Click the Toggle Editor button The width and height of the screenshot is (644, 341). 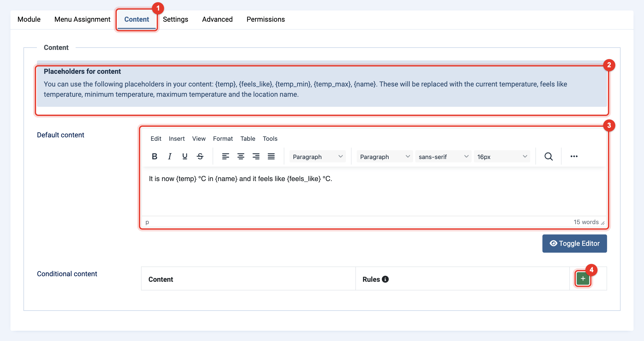[575, 244]
